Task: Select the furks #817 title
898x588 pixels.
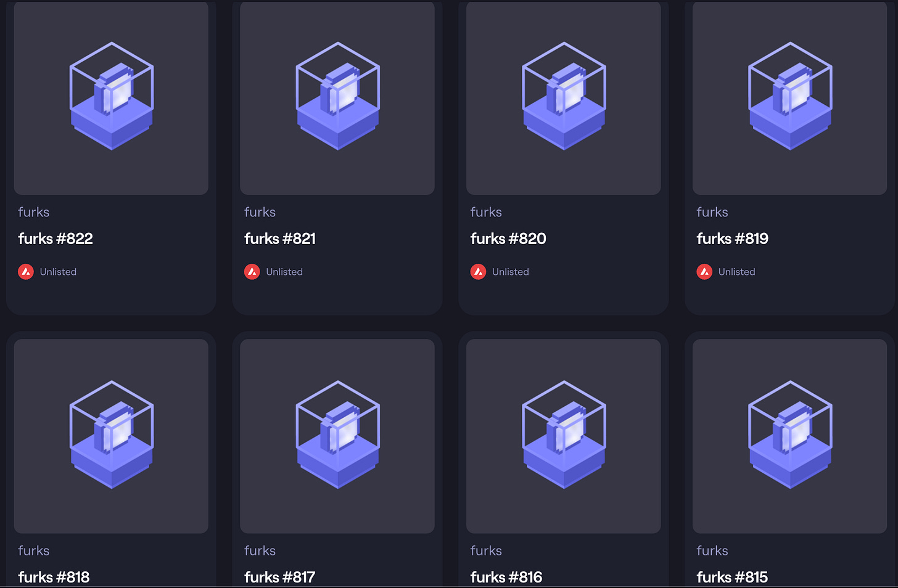Action: point(280,577)
